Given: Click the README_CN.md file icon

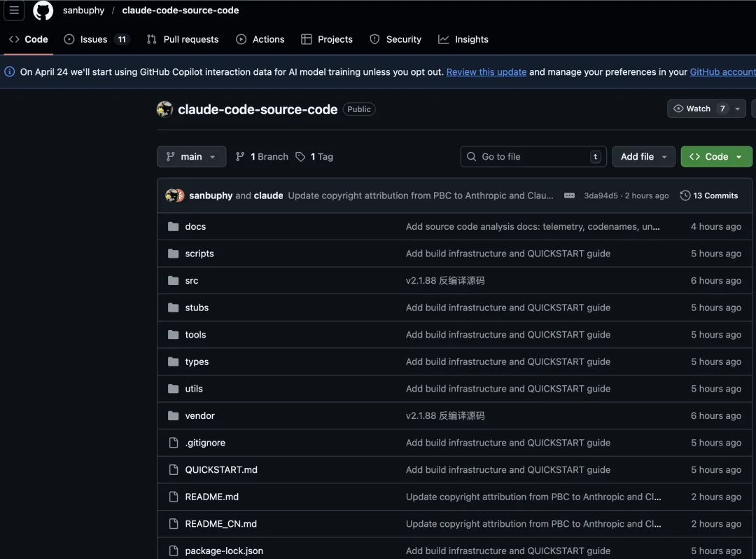Looking at the screenshot, I should pos(174,523).
